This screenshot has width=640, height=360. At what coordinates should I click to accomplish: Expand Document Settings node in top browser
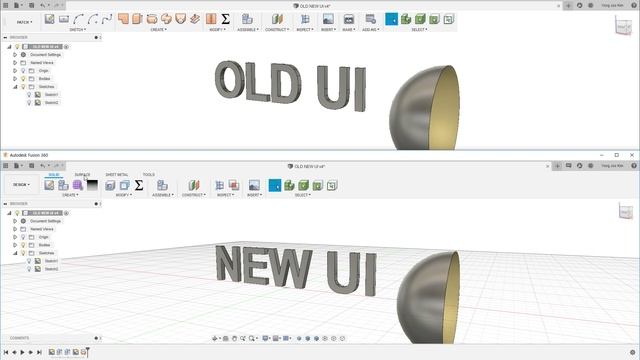click(15, 54)
